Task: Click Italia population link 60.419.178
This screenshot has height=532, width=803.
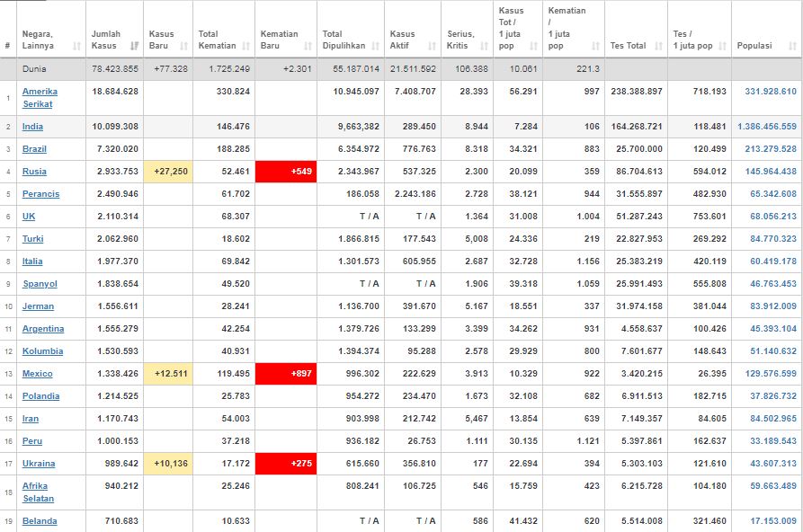Action: [773, 262]
